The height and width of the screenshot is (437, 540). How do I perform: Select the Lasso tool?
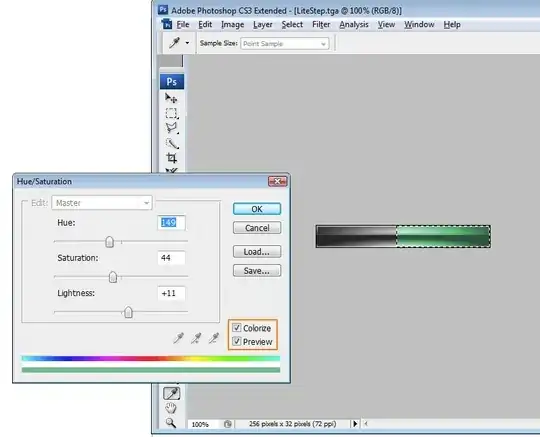[171, 128]
